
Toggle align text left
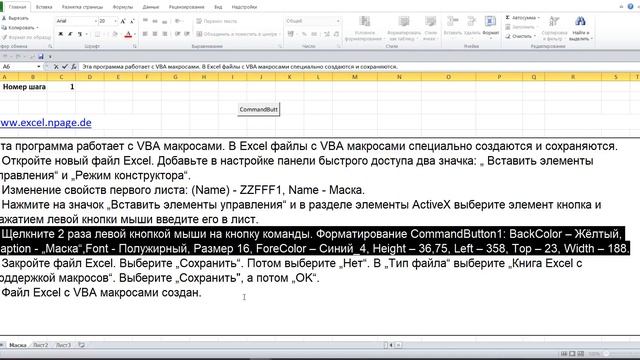click(x=145, y=34)
